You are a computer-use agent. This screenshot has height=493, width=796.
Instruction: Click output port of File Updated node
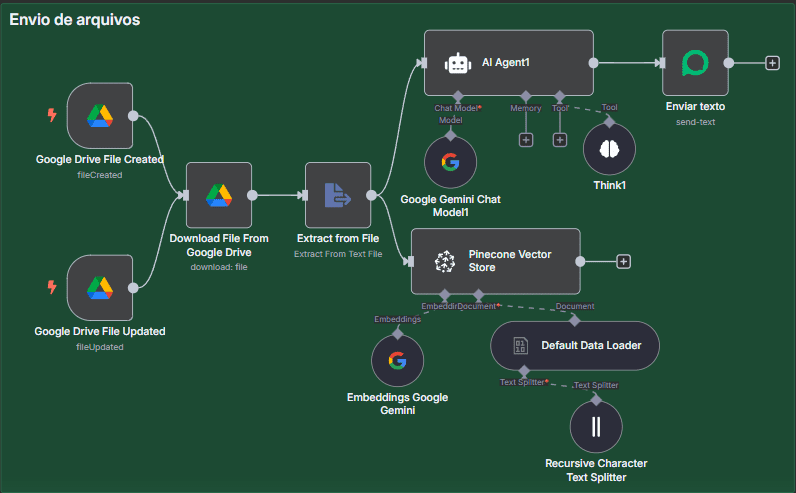point(133,288)
